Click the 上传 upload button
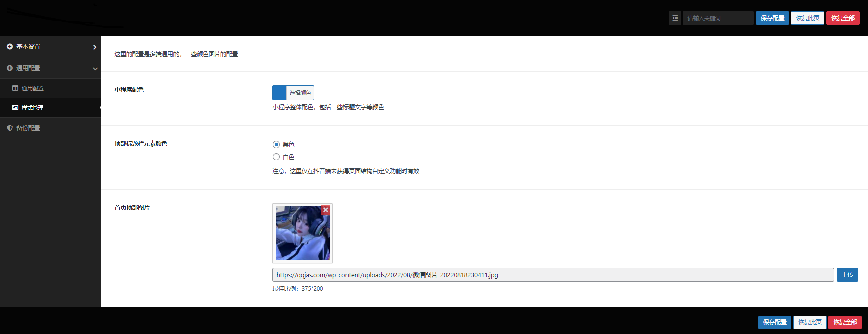Screen dimensions: 868x334 coord(847,275)
